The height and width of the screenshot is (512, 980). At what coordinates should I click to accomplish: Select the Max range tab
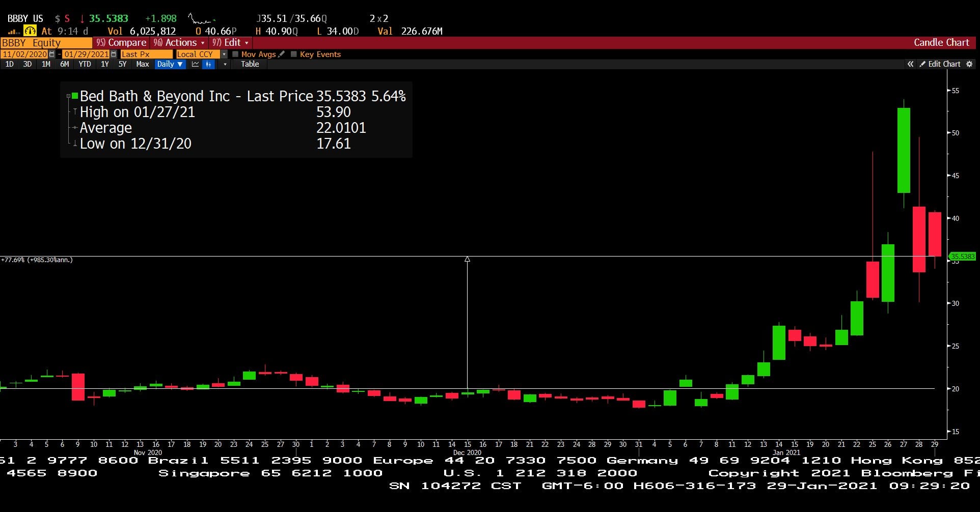[143, 64]
